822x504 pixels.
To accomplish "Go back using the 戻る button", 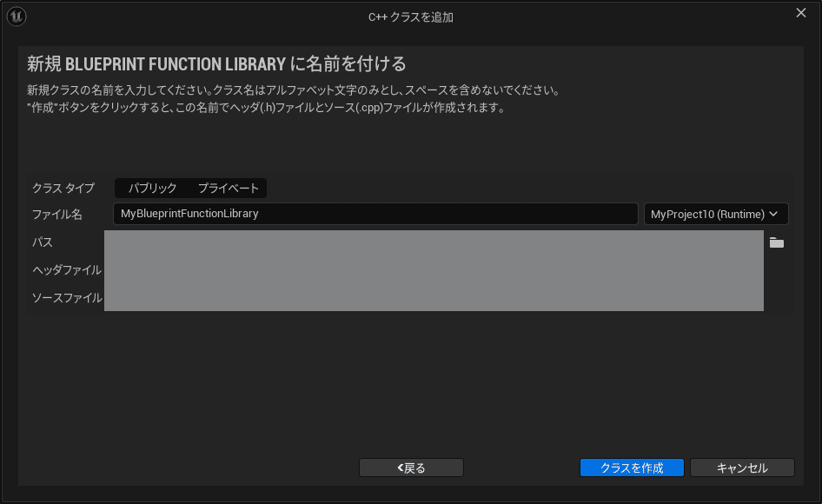I will tap(411, 468).
